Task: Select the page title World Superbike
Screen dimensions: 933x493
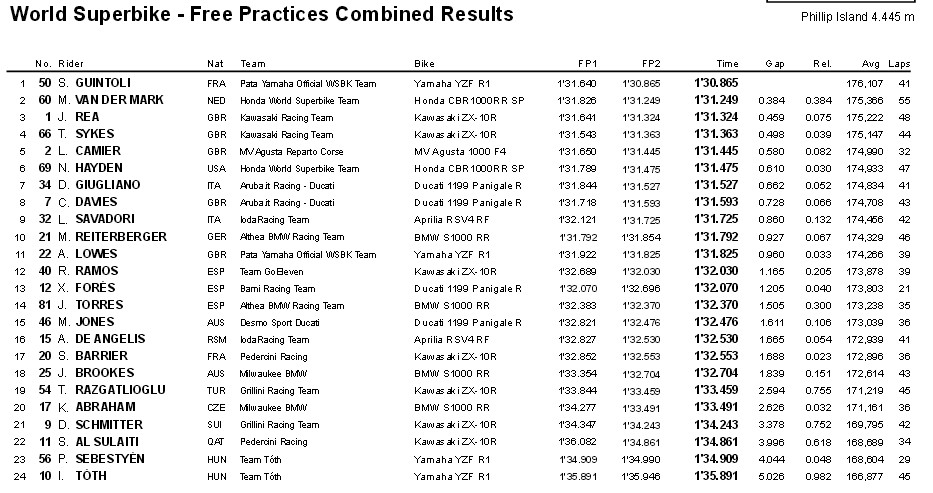Action: [90, 14]
